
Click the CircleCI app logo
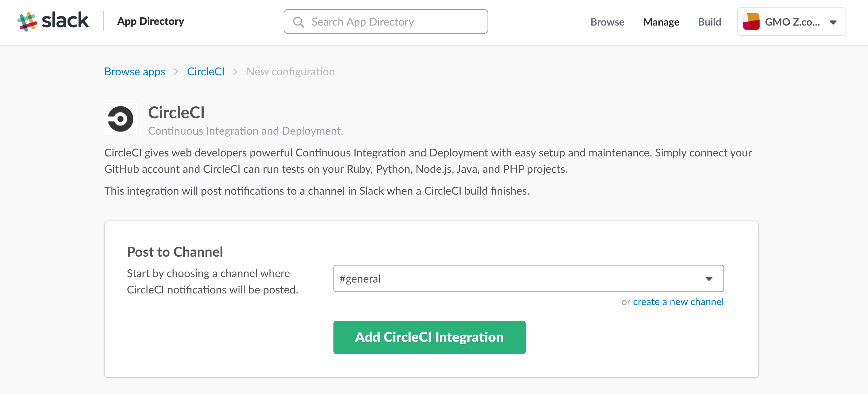tap(121, 119)
